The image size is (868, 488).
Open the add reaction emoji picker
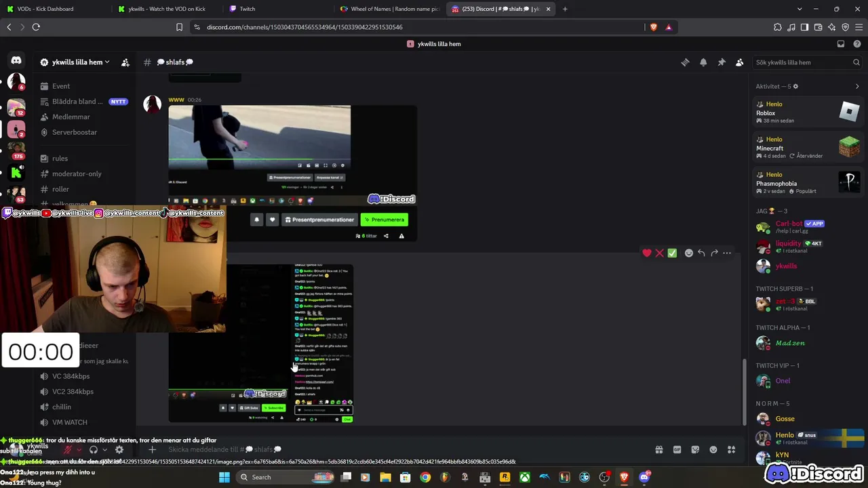pos(689,253)
